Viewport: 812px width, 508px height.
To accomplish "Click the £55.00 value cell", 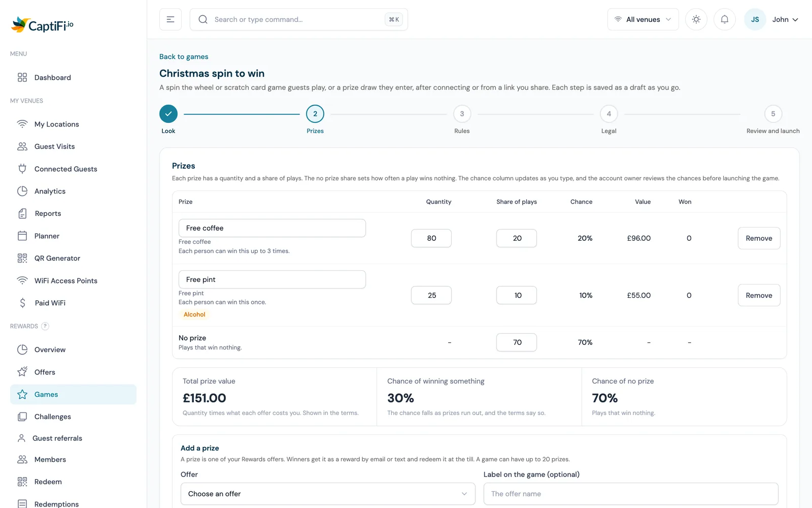I will point(638,295).
